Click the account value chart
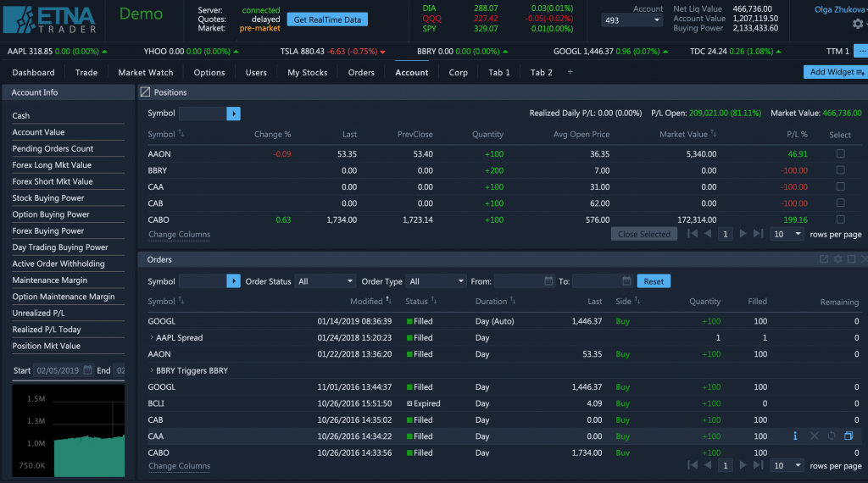Viewport: 868px width, 483px height. pyautogui.click(x=68, y=430)
